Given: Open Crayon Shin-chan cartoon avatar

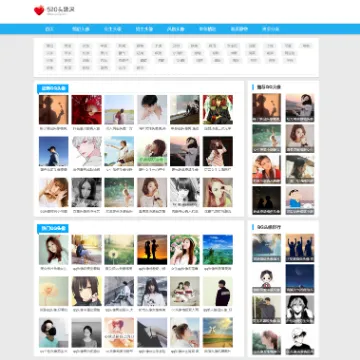Looking at the screenshot, I should pos(300,200).
